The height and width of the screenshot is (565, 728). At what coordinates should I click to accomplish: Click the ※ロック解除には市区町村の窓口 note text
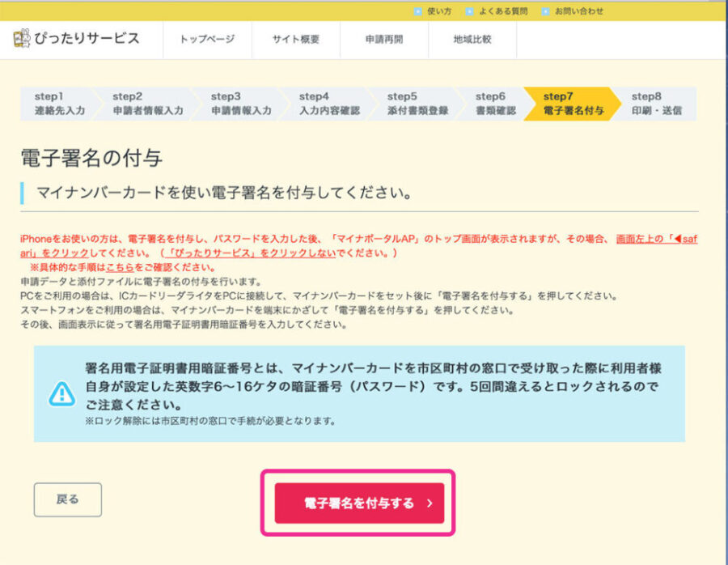click(x=210, y=421)
